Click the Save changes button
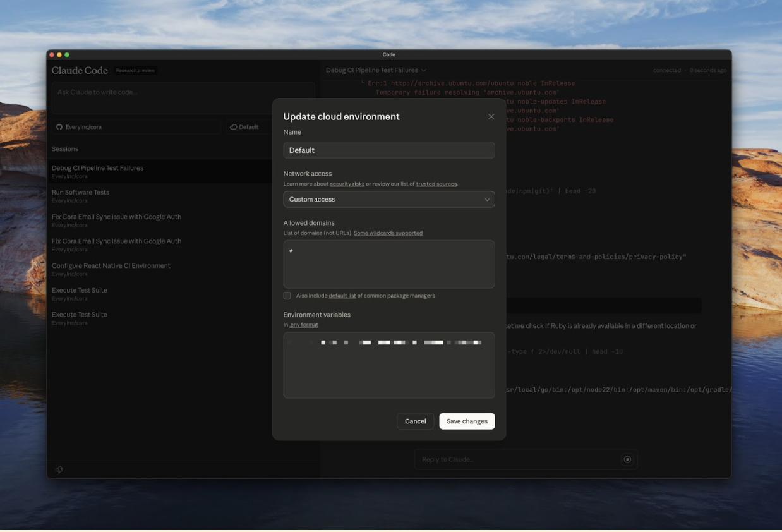This screenshot has width=782, height=532. [x=467, y=421]
